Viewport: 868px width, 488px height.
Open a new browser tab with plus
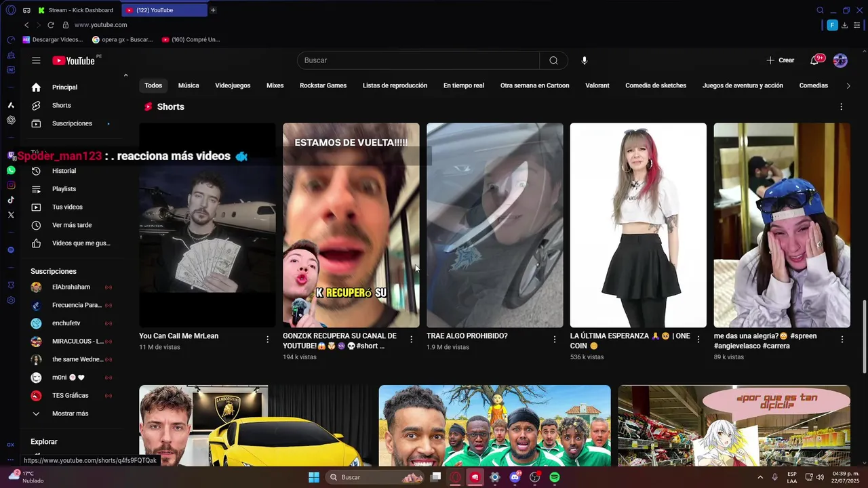(213, 10)
